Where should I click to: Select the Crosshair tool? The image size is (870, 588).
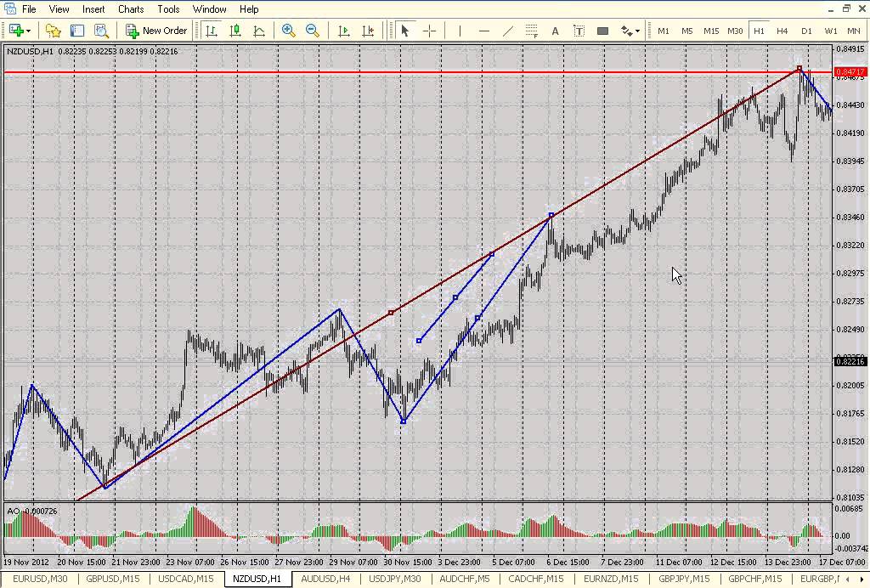tap(429, 31)
